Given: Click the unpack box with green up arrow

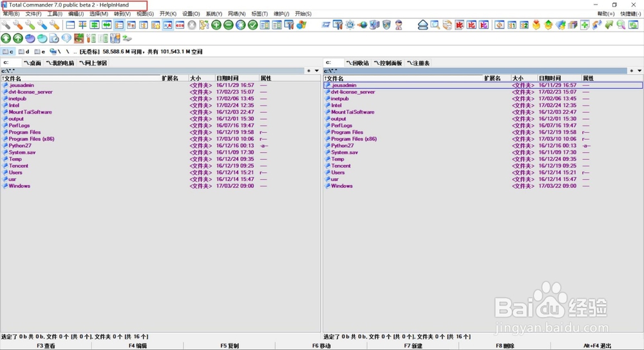Looking at the screenshot, I should click(x=548, y=25).
